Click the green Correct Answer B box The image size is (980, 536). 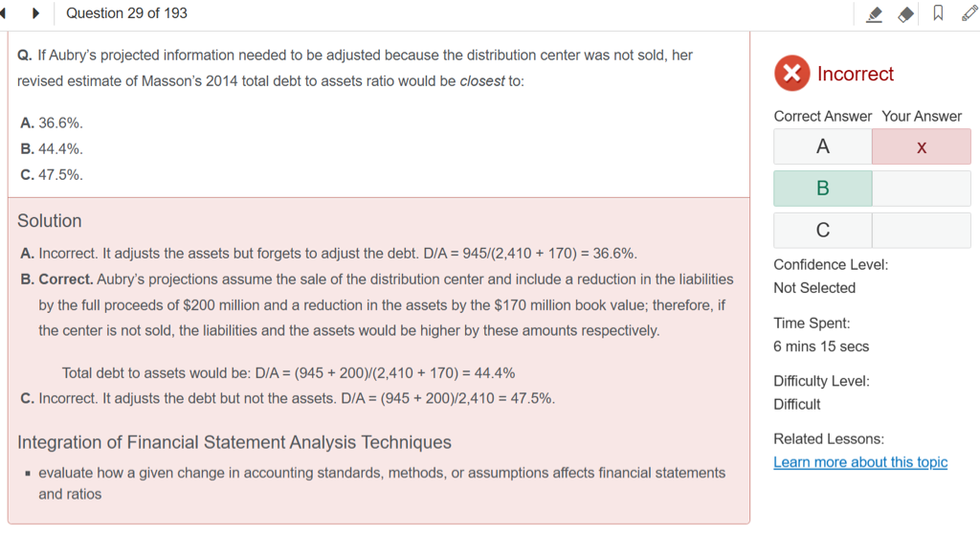click(x=822, y=189)
